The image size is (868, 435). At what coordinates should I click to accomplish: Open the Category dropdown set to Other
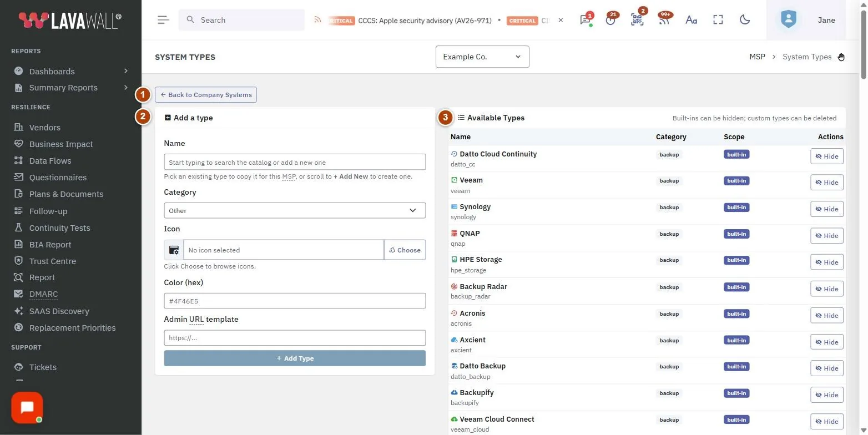coord(295,210)
